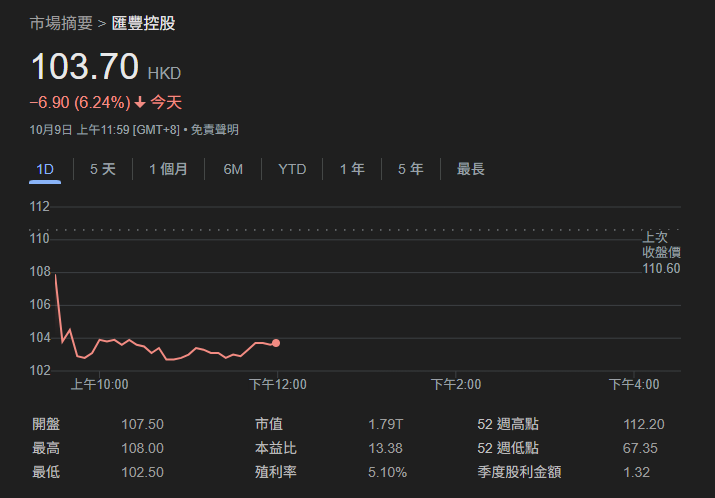Screen dimensions: 715x498
Task: Show the YTD chart view
Action: click(x=292, y=169)
